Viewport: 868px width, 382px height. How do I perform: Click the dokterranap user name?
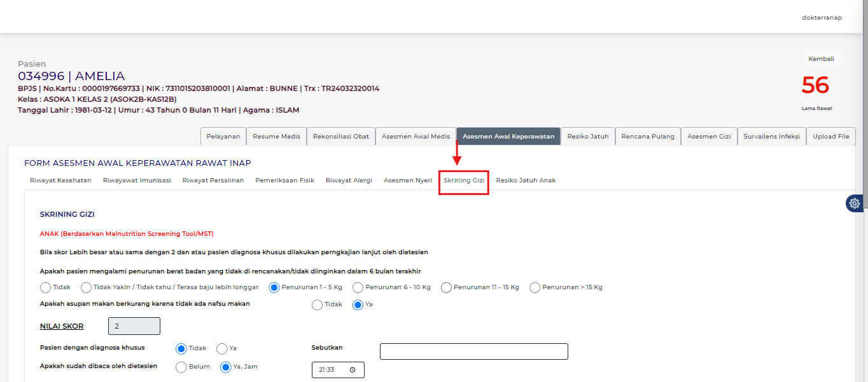tap(822, 18)
